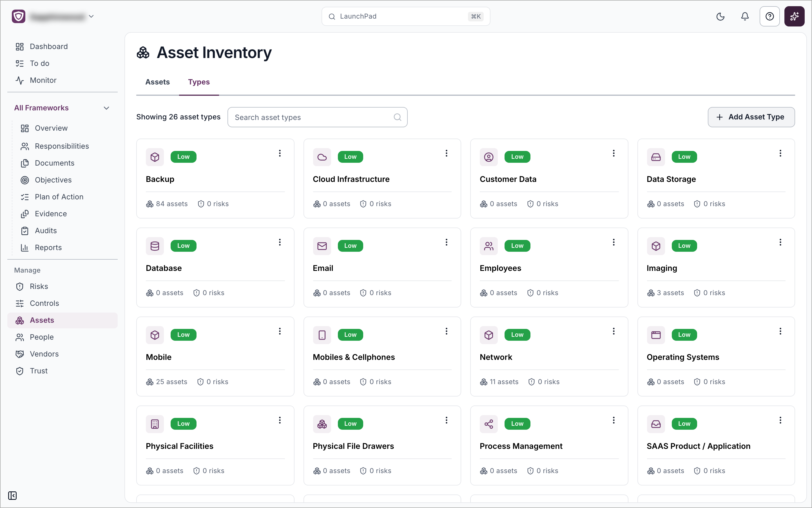This screenshot has width=812, height=508.
Task: Click the Database cylinder icon
Action: [155, 246]
